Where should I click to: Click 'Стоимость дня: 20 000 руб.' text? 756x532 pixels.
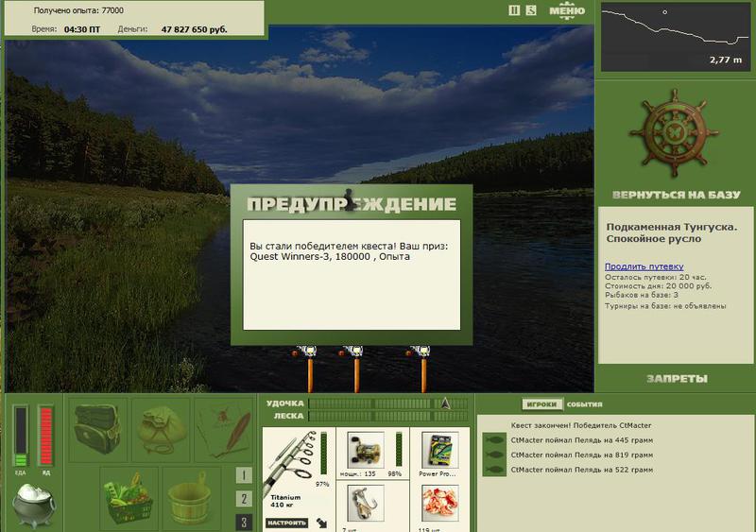click(658, 286)
